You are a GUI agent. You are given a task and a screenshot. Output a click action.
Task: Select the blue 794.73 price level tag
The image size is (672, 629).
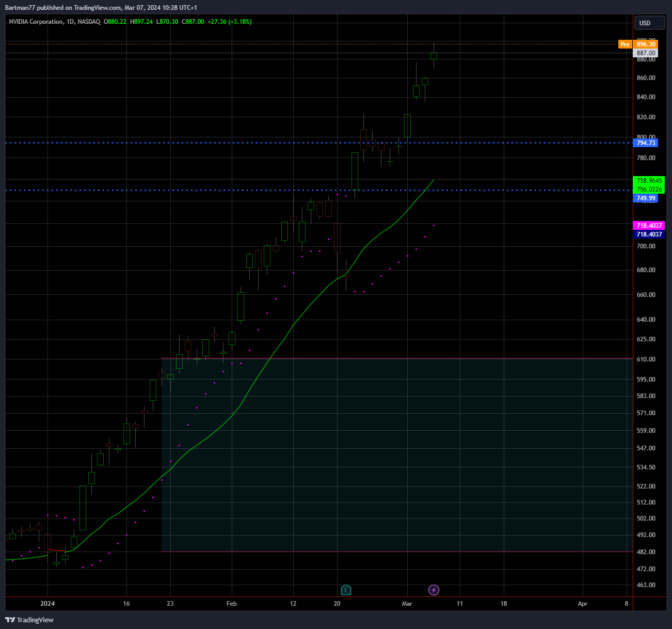(646, 143)
